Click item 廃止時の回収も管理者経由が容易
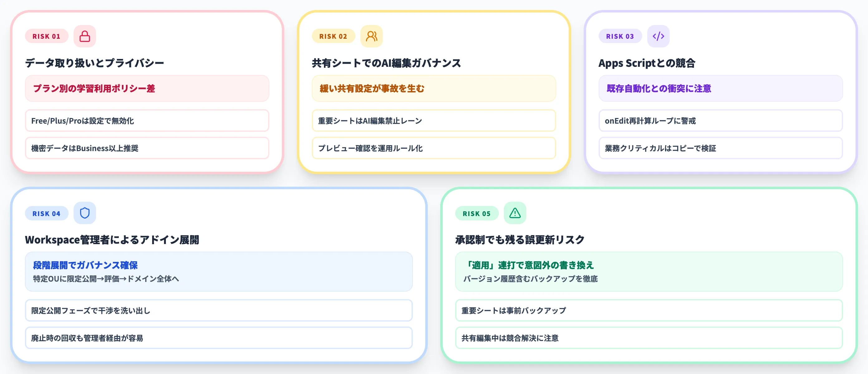The width and height of the screenshot is (868, 374). coord(219,338)
